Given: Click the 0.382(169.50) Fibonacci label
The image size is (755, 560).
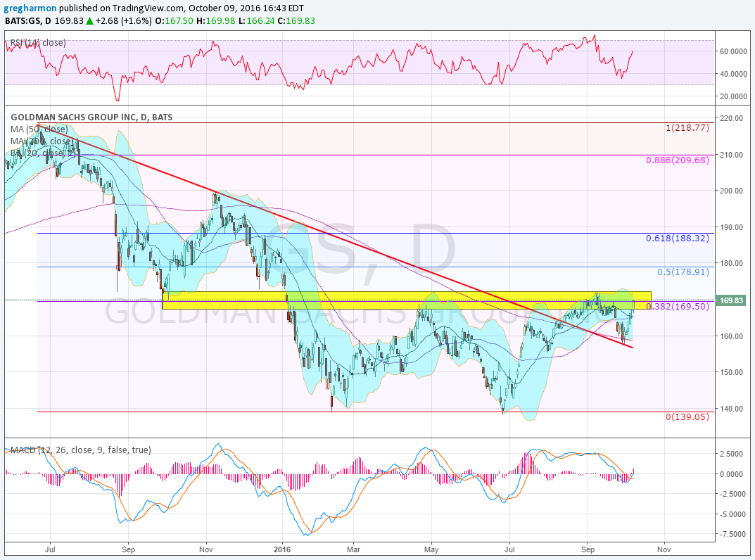Looking at the screenshot, I should (x=679, y=306).
